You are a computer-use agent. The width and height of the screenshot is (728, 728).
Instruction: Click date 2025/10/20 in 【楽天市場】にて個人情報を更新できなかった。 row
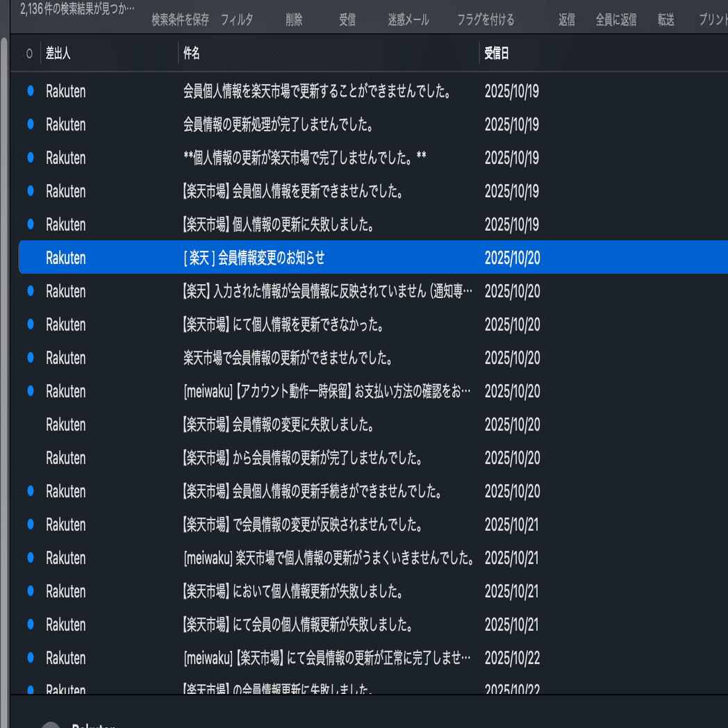click(x=512, y=324)
